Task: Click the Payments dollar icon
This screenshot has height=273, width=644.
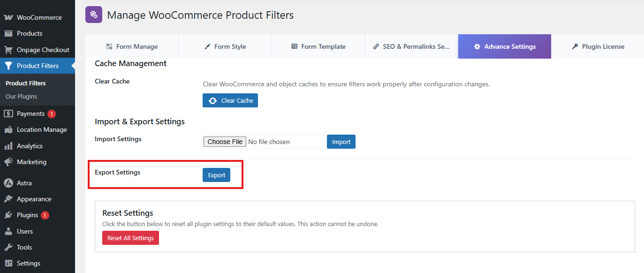Action: click(8, 114)
